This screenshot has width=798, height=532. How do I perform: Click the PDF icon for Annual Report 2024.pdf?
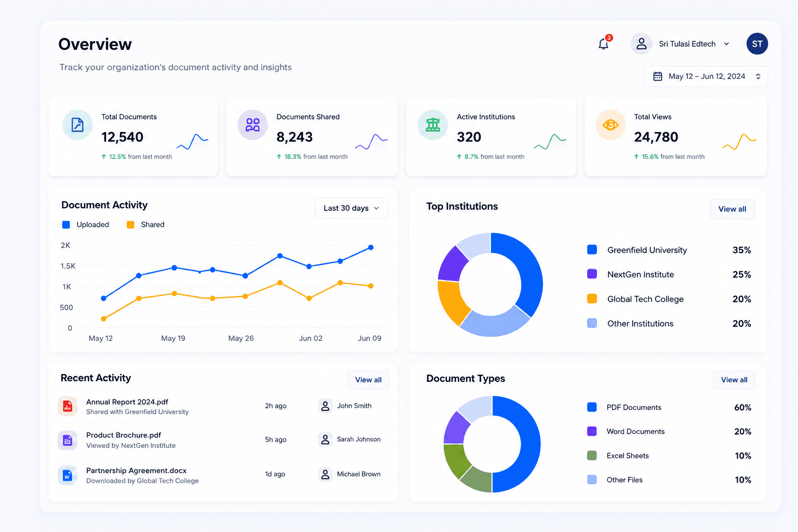pos(68,406)
